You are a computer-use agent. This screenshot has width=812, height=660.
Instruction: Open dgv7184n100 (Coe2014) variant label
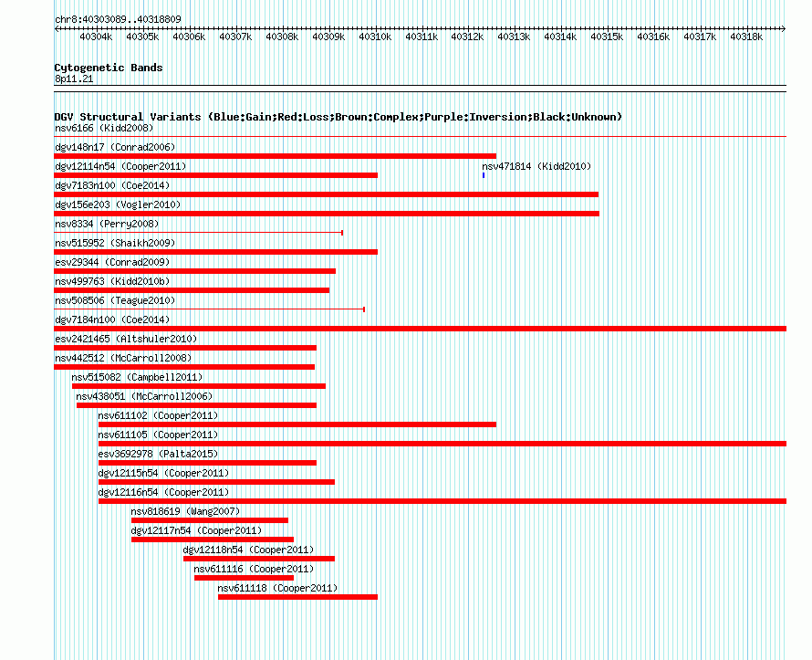coord(112,320)
